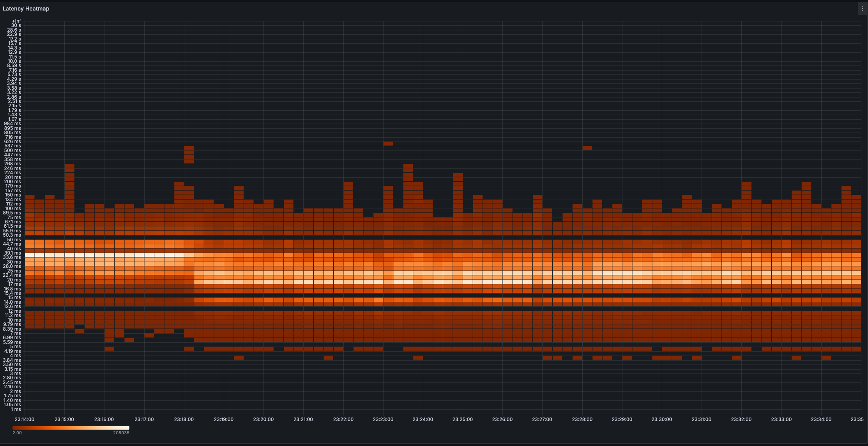Screen dimensions: 868x446
Task: Click the 23:18:00 time axis label
Action: pos(184,419)
